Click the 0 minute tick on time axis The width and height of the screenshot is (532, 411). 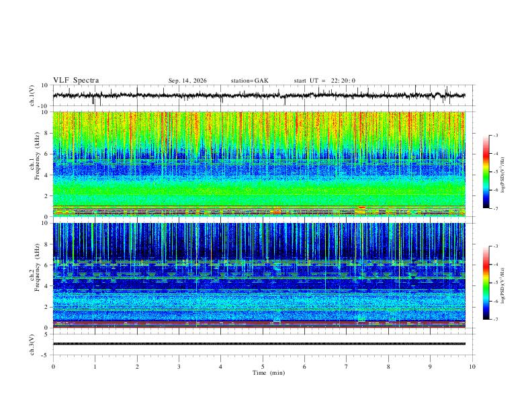coord(53,367)
